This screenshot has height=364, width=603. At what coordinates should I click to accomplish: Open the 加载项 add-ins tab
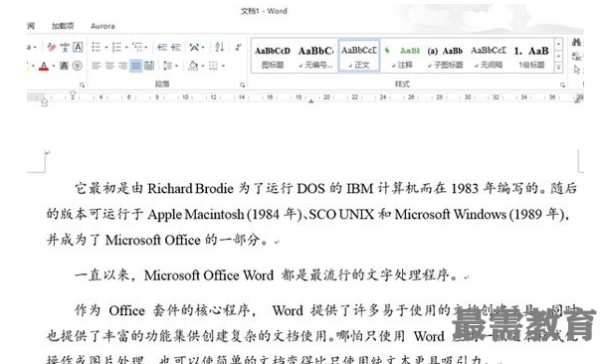point(63,26)
